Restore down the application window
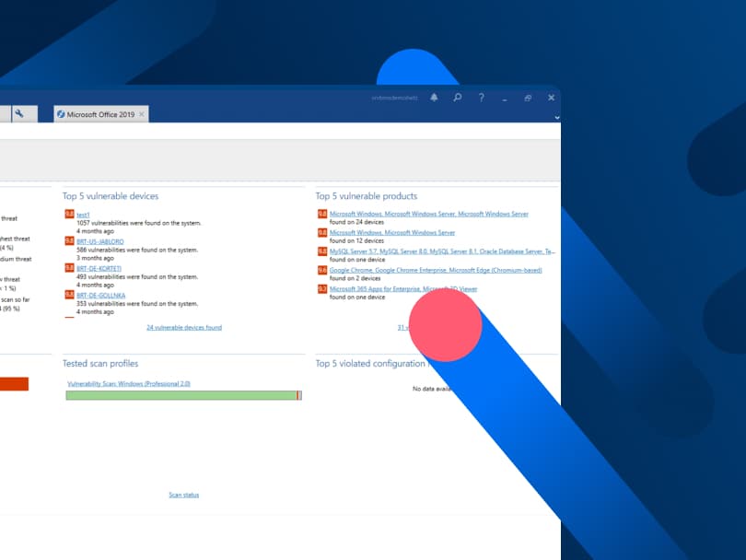Screen dimensions: 746x560 [x=528, y=98]
